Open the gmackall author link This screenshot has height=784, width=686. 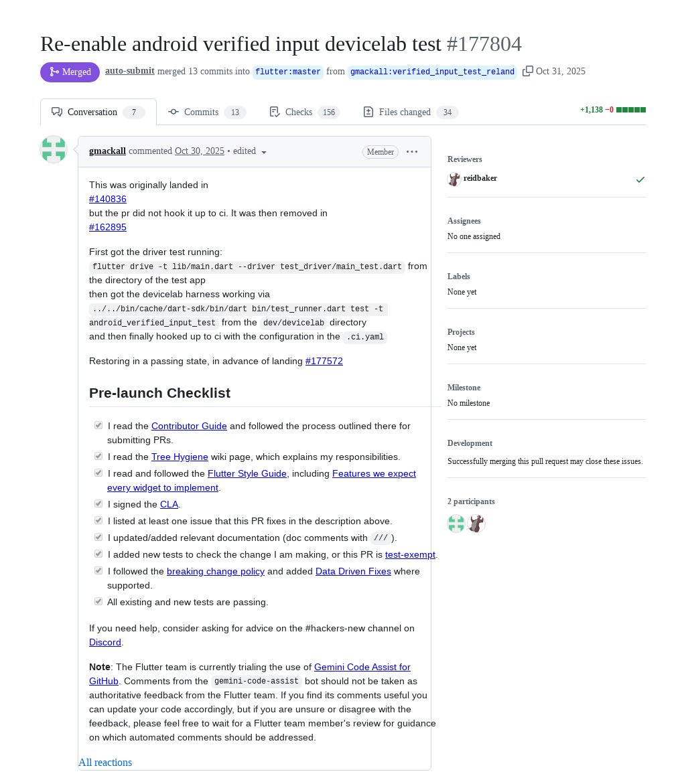click(108, 151)
